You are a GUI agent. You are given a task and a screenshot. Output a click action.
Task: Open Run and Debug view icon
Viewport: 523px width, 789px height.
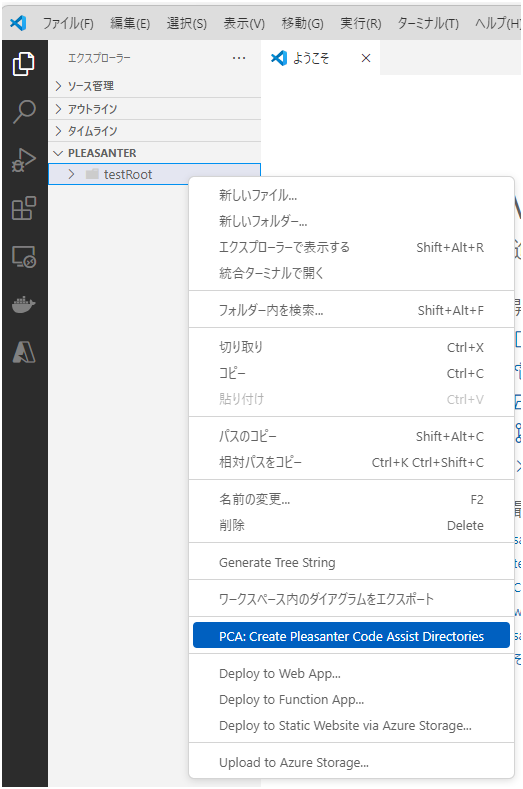click(x=24, y=161)
